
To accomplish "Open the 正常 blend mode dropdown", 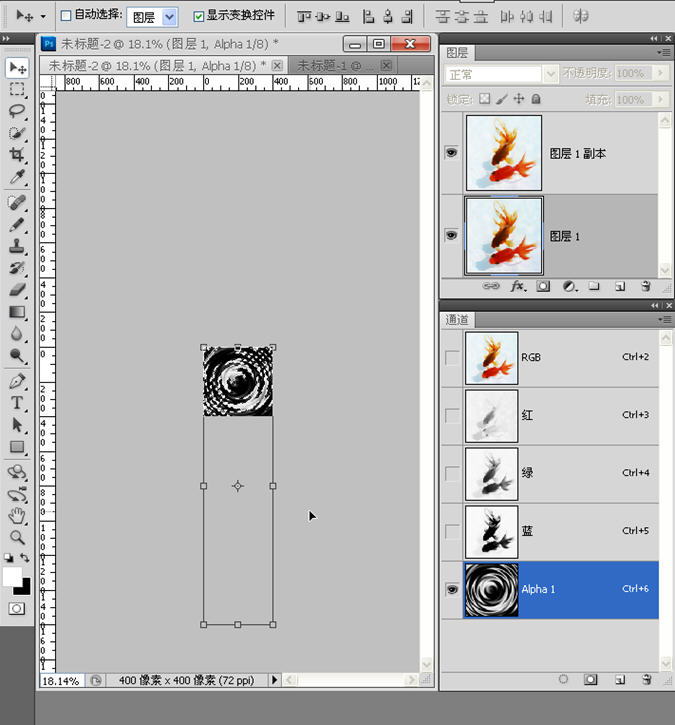I will [550, 74].
